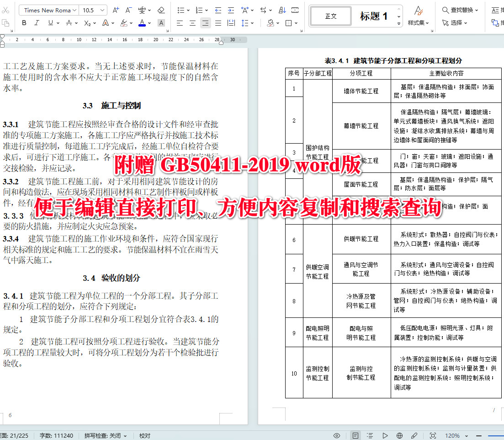Select the center alignment icon
This screenshot has height=440, width=504.
point(192,22)
